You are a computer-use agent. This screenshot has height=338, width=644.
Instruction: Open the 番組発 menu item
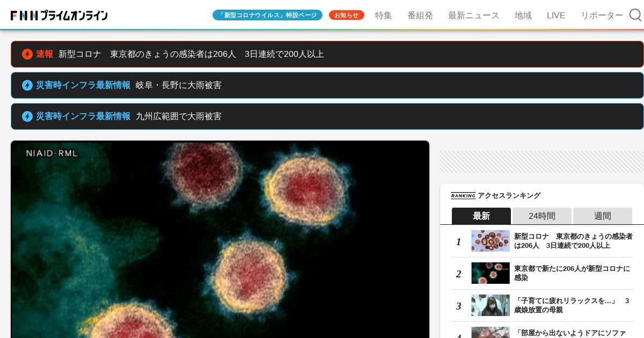[x=420, y=16]
